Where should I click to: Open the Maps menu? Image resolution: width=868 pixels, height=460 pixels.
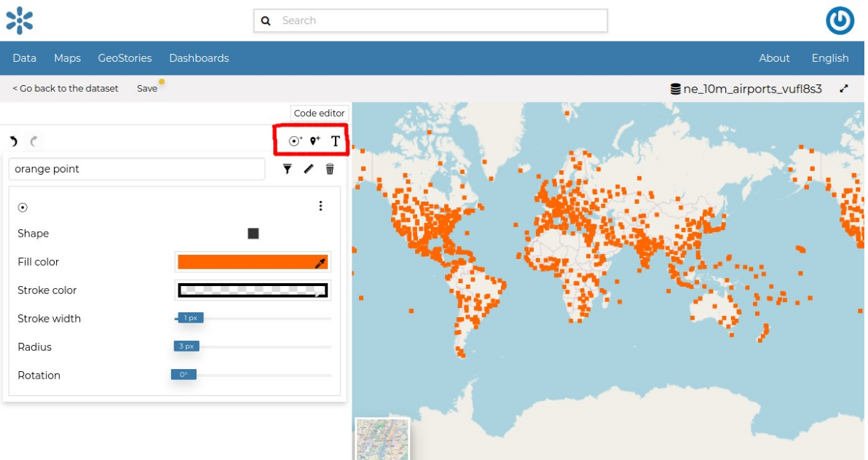click(x=67, y=58)
